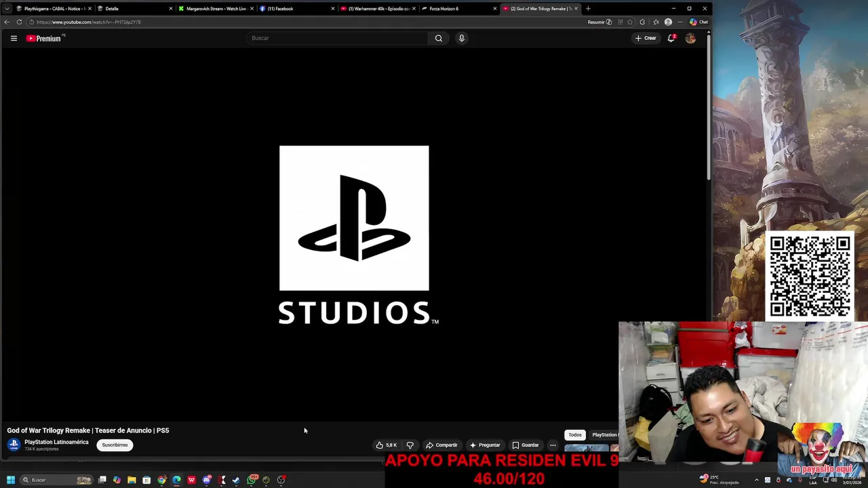Open the YouTube hamburger guide menu
The image size is (868, 488).
[14, 38]
